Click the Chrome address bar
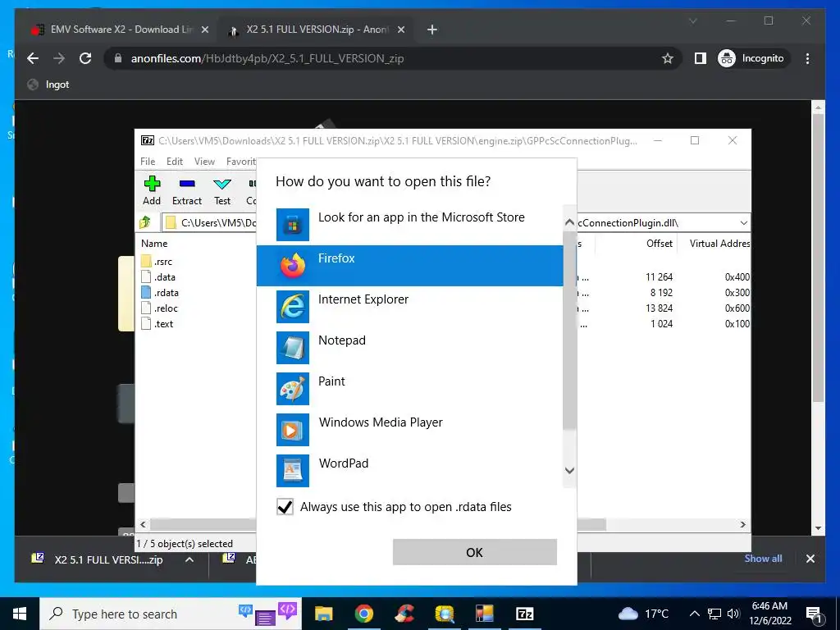Viewport: 840px width, 630px height. click(393, 58)
